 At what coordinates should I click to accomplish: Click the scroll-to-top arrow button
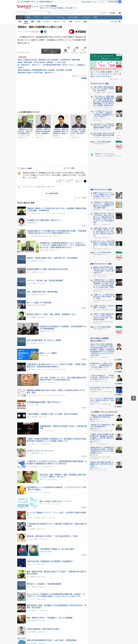click(x=133, y=398)
